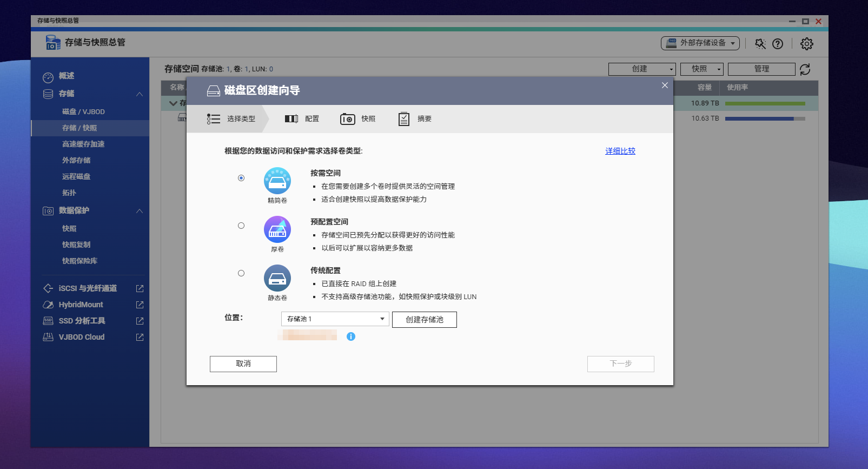This screenshot has height=469, width=868.
Task: Close the 磁盘区创建向导 dialog
Action: pyautogui.click(x=665, y=85)
